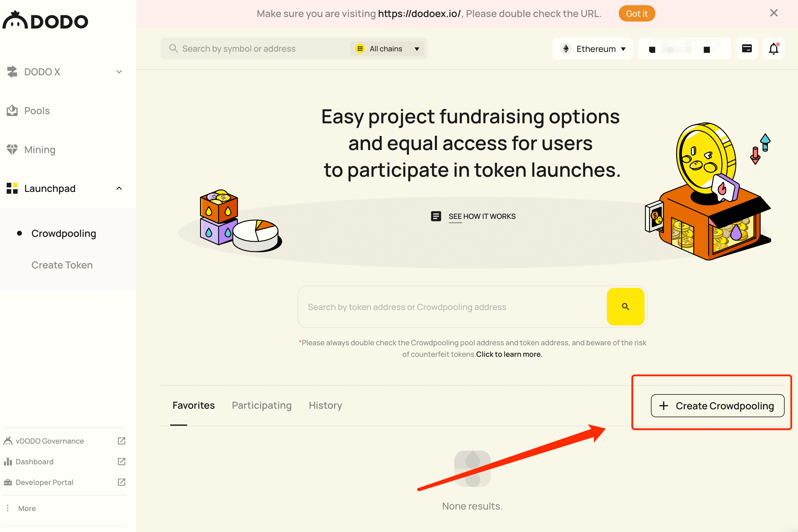Open vDODO Governance external link icon
Image resolution: width=798 pixels, height=532 pixels.
click(x=122, y=441)
